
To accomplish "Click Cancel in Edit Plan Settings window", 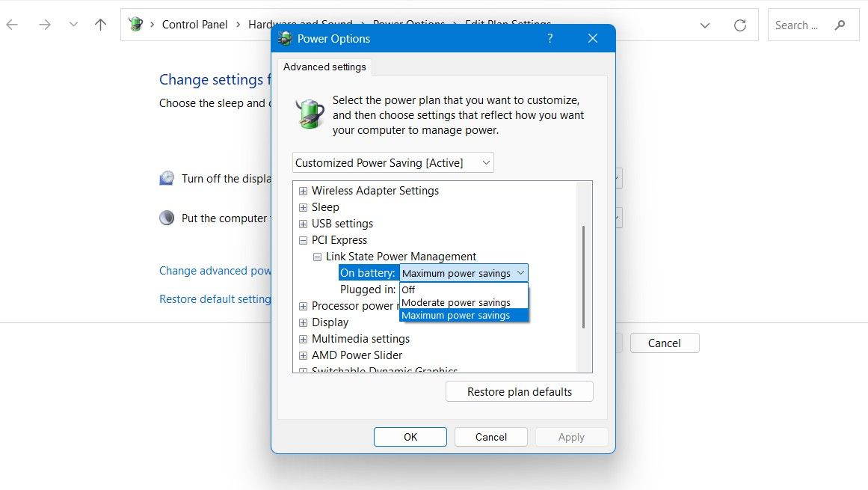I will [x=665, y=343].
